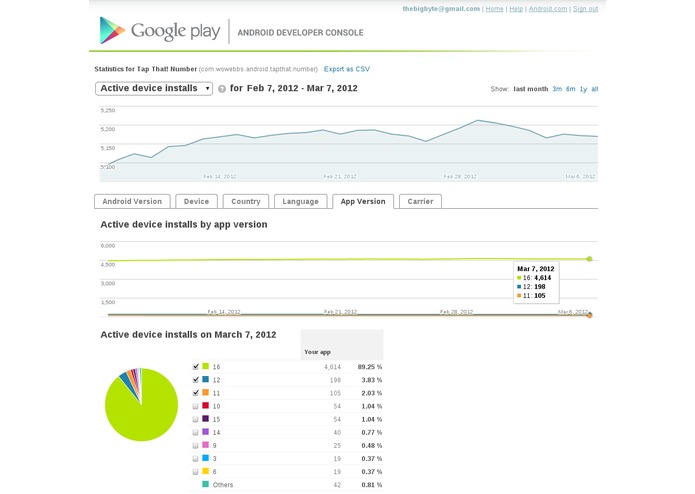Uncheck the version 11 checkbox
695x494 pixels.
coord(195,393)
